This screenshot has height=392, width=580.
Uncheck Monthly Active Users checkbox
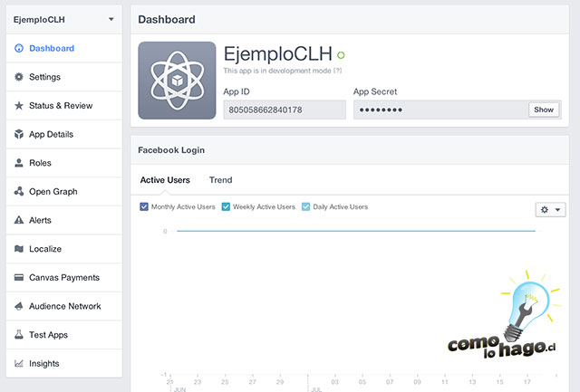pyautogui.click(x=144, y=206)
